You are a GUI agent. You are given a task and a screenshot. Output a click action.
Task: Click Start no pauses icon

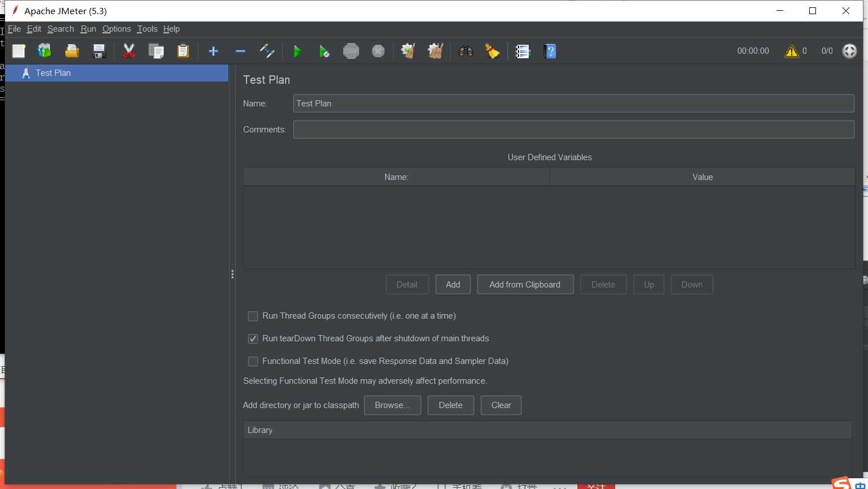pyautogui.click(x=324, y=51)
